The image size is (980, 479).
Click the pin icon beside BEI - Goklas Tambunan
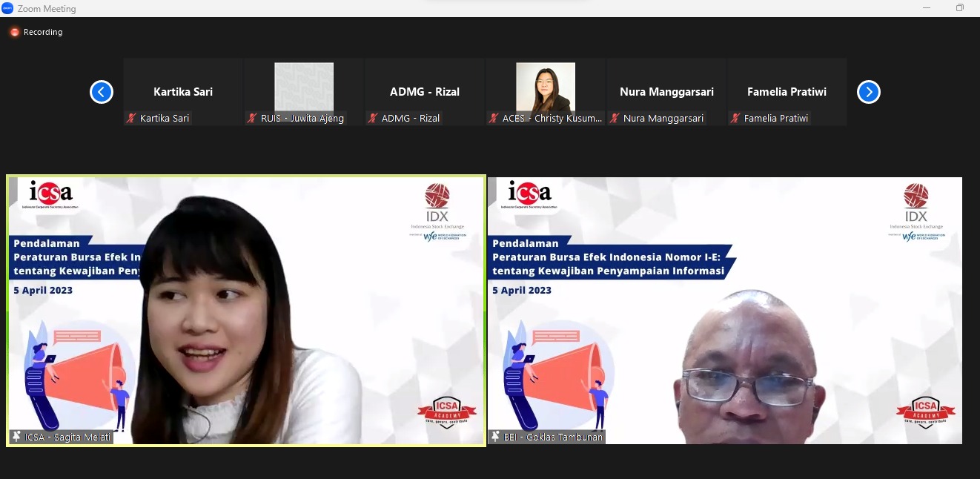pos(495,437)
